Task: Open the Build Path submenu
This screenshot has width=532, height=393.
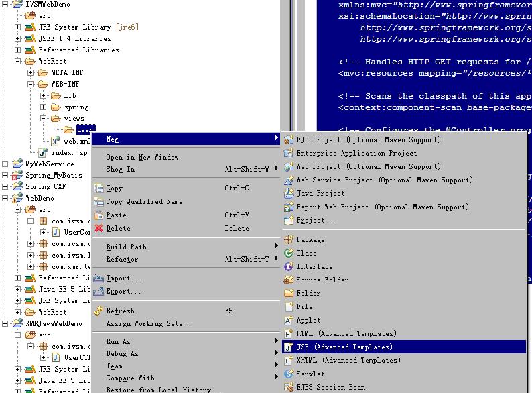Action: click(x=186, y=247)
